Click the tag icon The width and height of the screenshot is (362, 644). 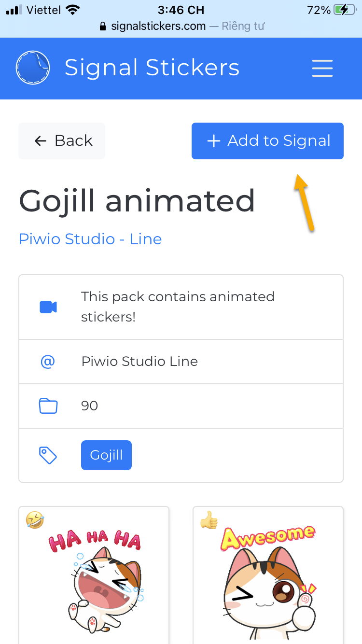tap(48, 455)
